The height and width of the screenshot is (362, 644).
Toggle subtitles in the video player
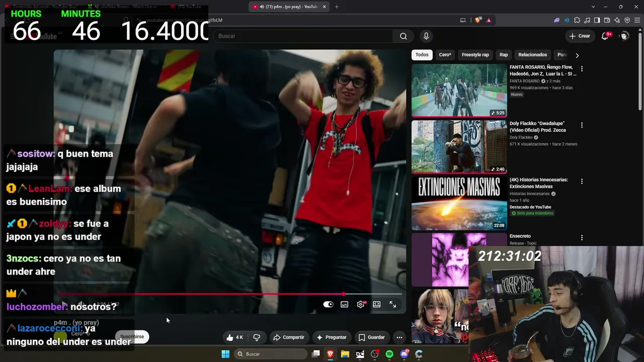(345, 304)
